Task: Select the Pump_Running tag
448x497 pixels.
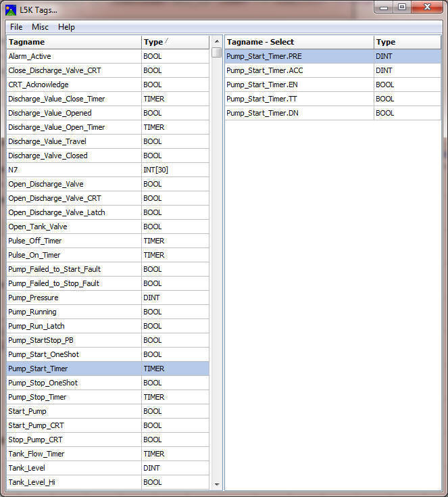Action: tap(107, 312)
